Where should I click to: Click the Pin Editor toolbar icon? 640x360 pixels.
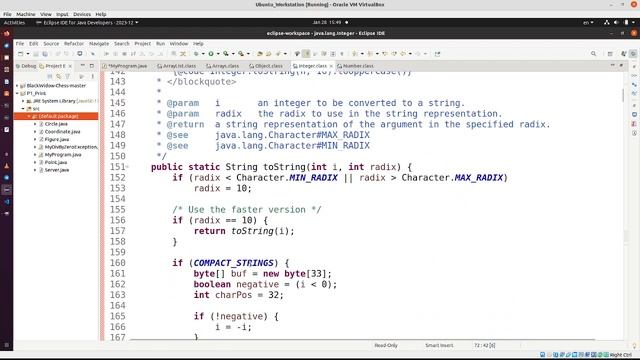pyautogui.click(x=438, y=53)
